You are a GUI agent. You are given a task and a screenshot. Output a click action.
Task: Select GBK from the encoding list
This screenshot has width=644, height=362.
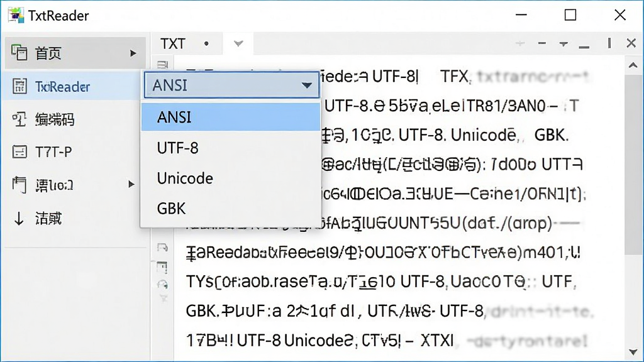click(230, 209)
